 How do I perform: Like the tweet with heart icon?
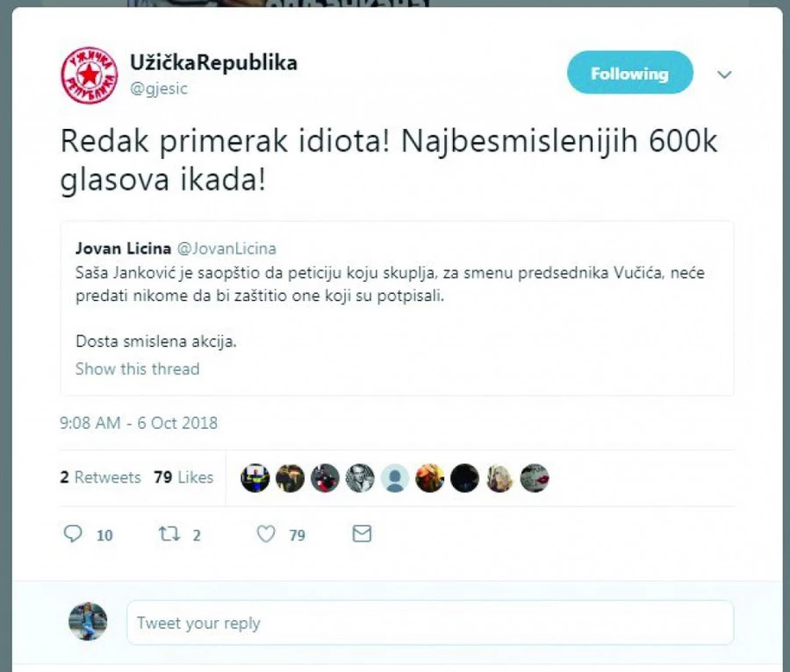click(x=266, y=533)
